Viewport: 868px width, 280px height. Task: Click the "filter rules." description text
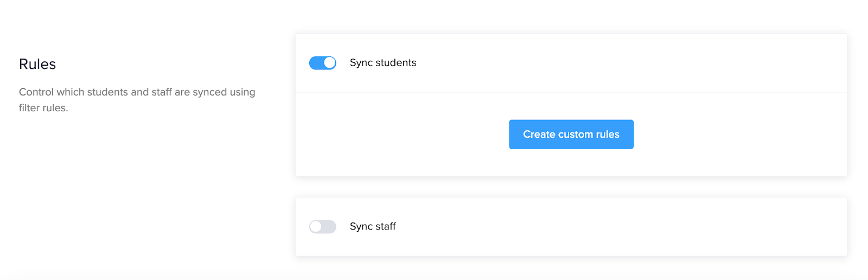pyautogui.click(x=43, y=108)
